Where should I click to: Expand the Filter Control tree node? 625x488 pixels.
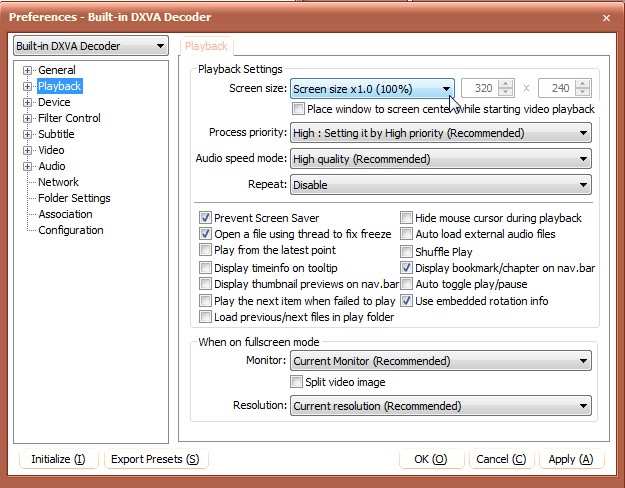tap(27, 118)
